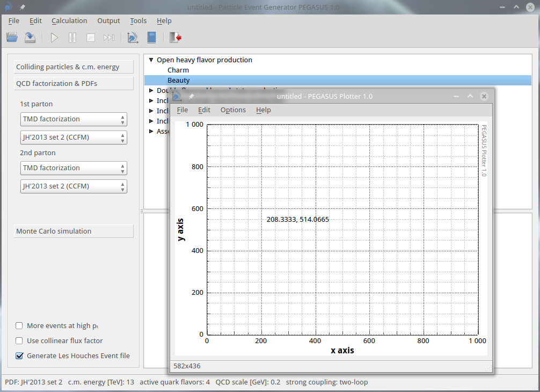
Task: Open 2nd parton JH'2013 set 2 dropdown
Action: (74, 186)
